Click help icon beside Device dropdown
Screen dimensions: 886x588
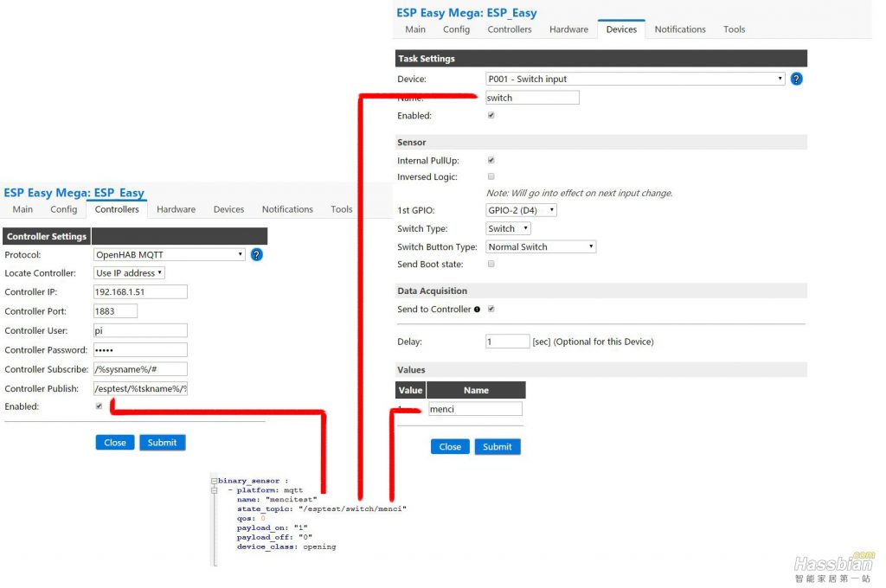796,79
